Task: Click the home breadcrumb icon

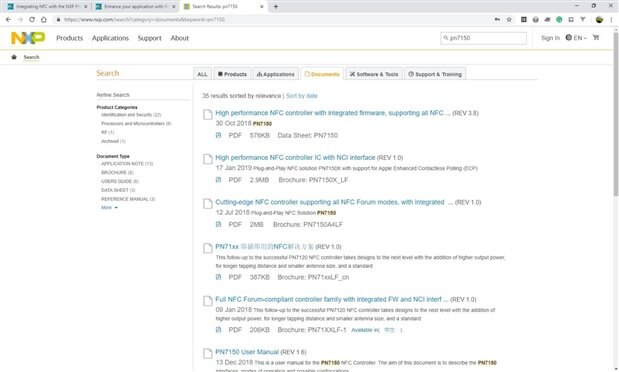Action: [14, 57]
